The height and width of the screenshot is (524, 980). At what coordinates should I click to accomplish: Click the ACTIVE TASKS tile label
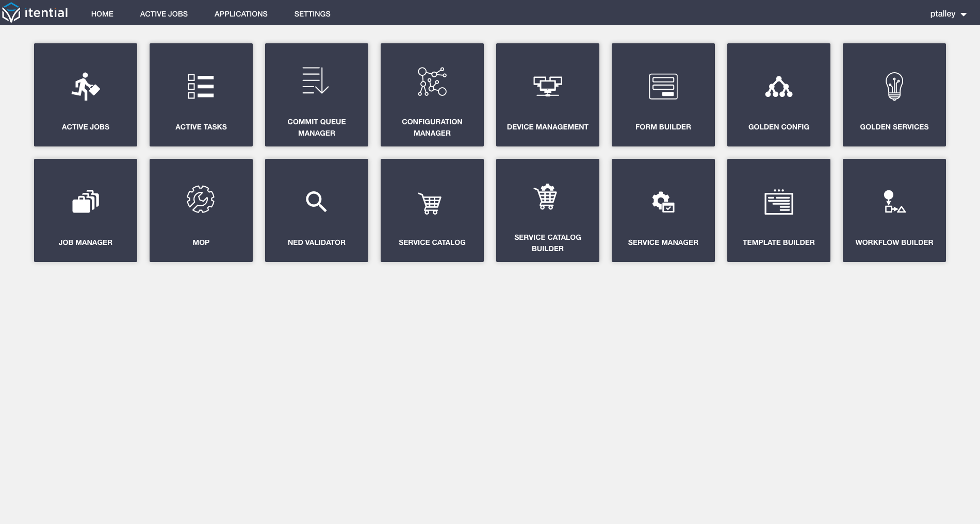[201, 127]
